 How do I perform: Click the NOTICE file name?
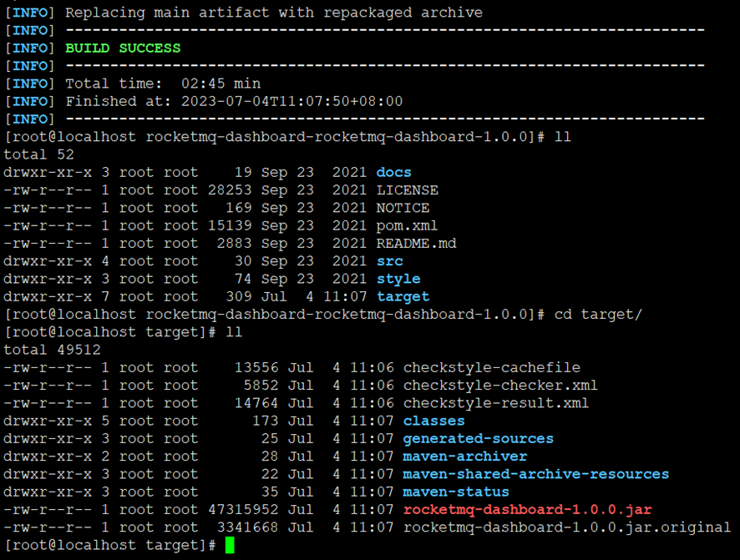403,208
